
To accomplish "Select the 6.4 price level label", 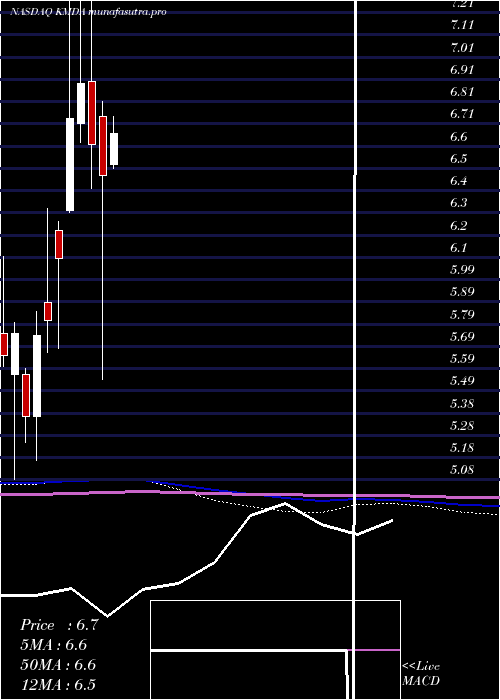I will (459, 181).
